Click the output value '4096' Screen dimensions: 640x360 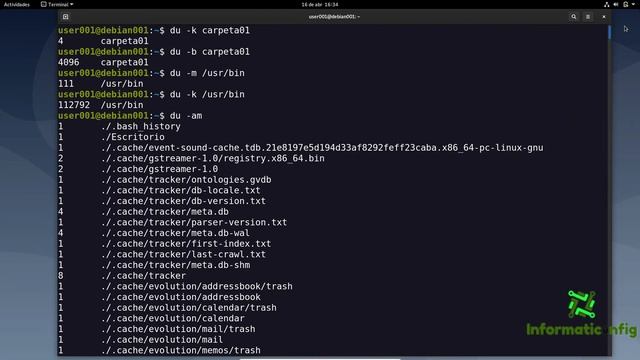[x=69, y=62]
